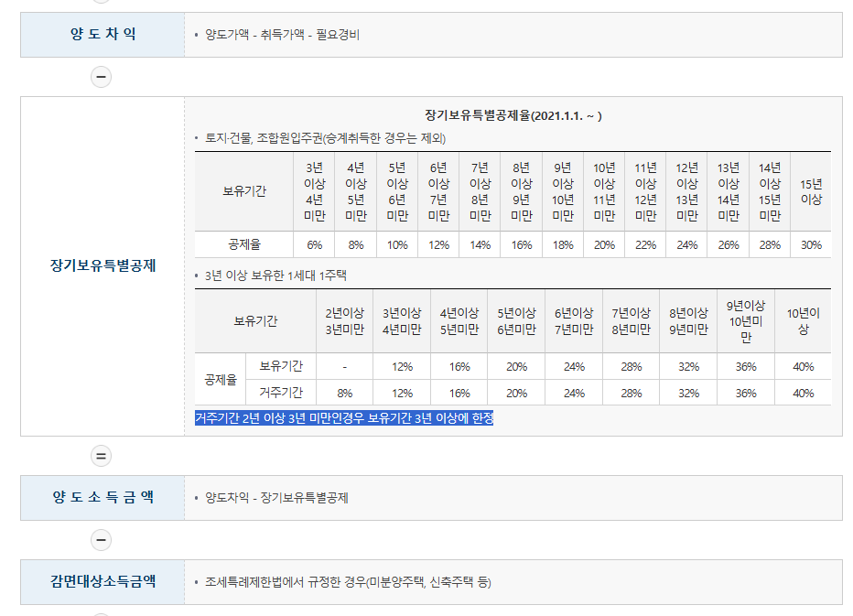Click the 30% deduction rate cell
Viewport: 853px width, 616px height.
coord(811,245)
